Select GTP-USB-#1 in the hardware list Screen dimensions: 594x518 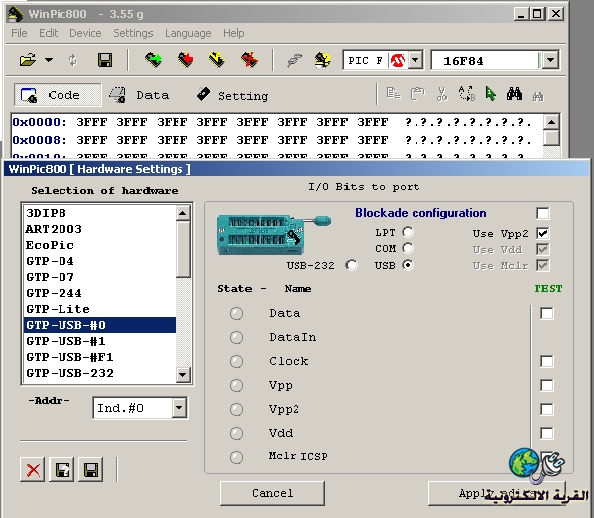pos(100,341)
